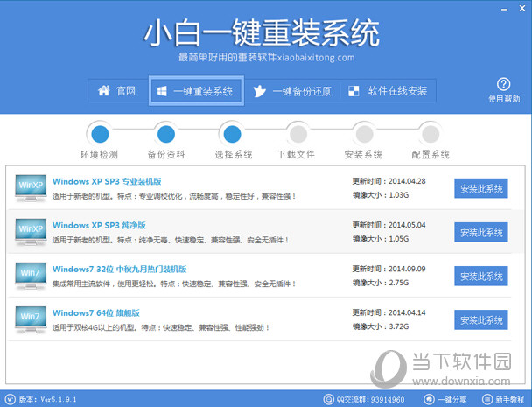The width and height of the screenshot is (532, 407).
Task: Click the 一键分享 share icon
Action: click(430, 399)
